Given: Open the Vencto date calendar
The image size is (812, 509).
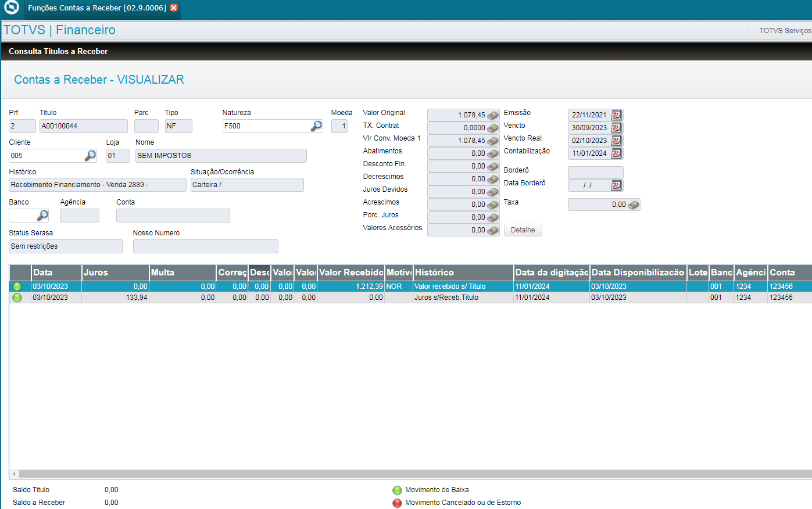Looking at the screenshot, I should coord(616,128).
